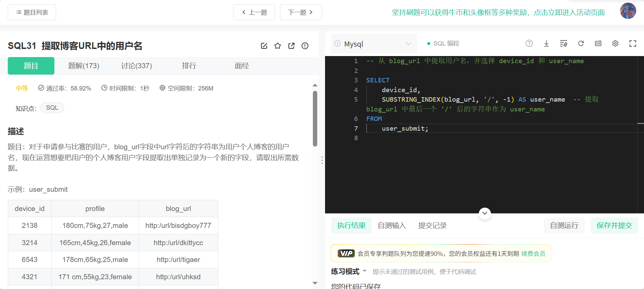This screenshot has height=289, width=644.
Task: Toggle fullscreen editor mode
Action: click(x=633, y=43)
